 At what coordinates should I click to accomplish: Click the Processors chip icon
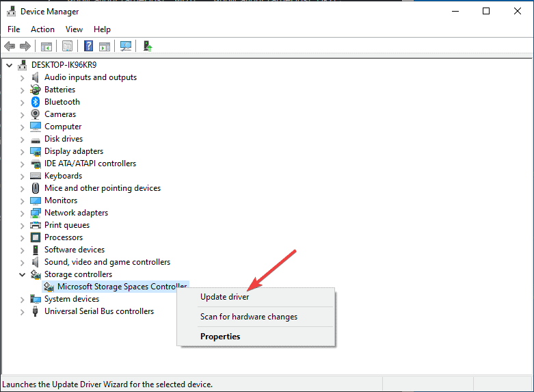pos(36,237)
